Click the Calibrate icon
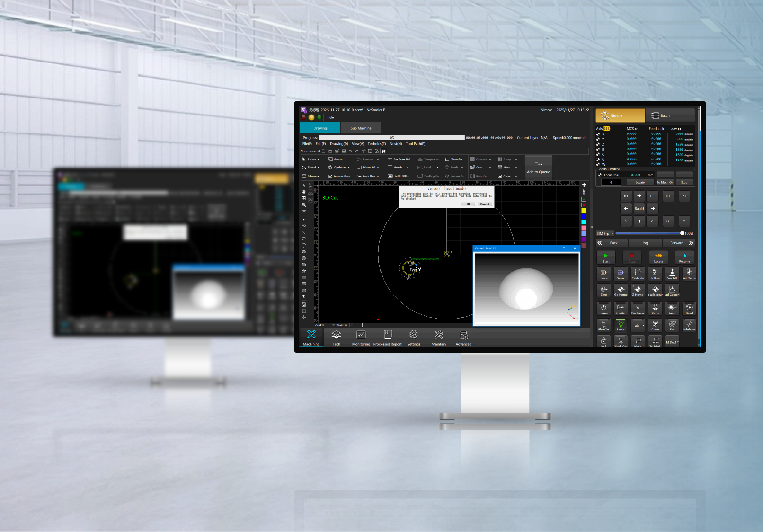Screen dimensions: 763x532 click(638, 274)
